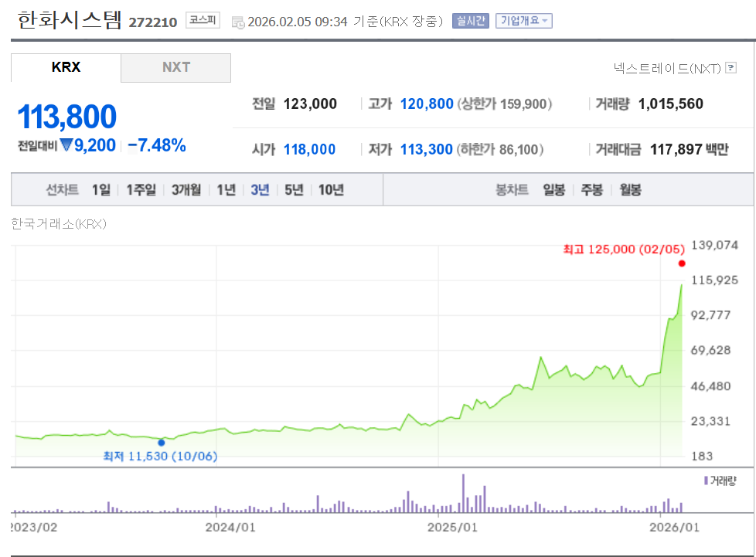Click the 한화시스템 stock title
This screenshot has width=756, height=557.
[70, 20]
